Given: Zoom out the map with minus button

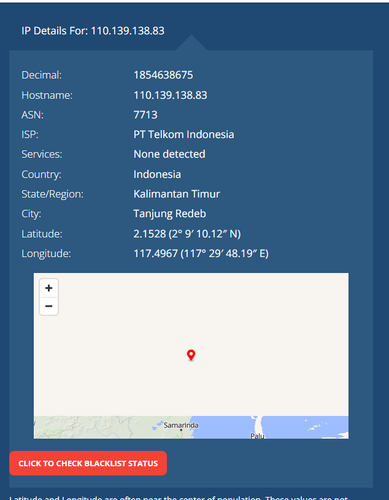Looking at the screenshot, I should click(49, 306).
